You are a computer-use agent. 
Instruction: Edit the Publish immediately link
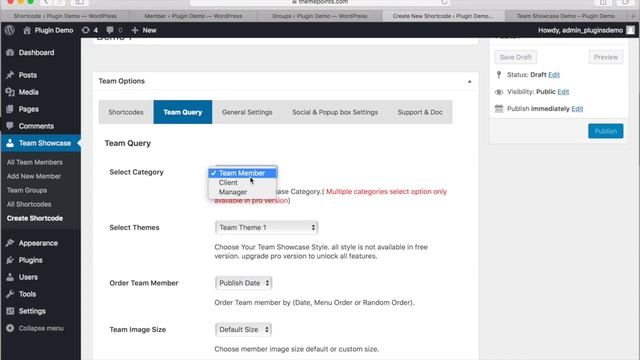577,109
